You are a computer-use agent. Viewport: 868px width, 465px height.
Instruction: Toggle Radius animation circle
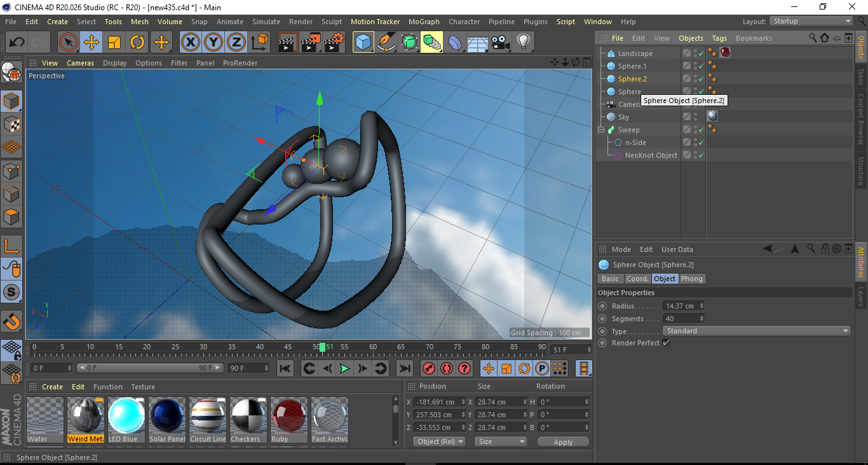click(x=602, y=306)
